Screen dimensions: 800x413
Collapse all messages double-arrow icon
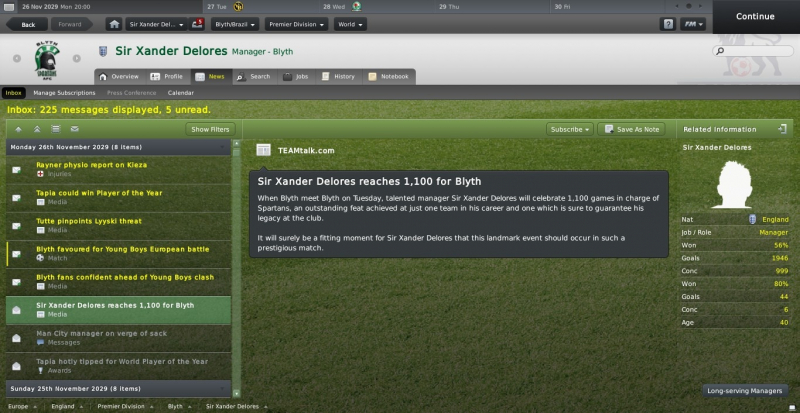click(37, 129)
